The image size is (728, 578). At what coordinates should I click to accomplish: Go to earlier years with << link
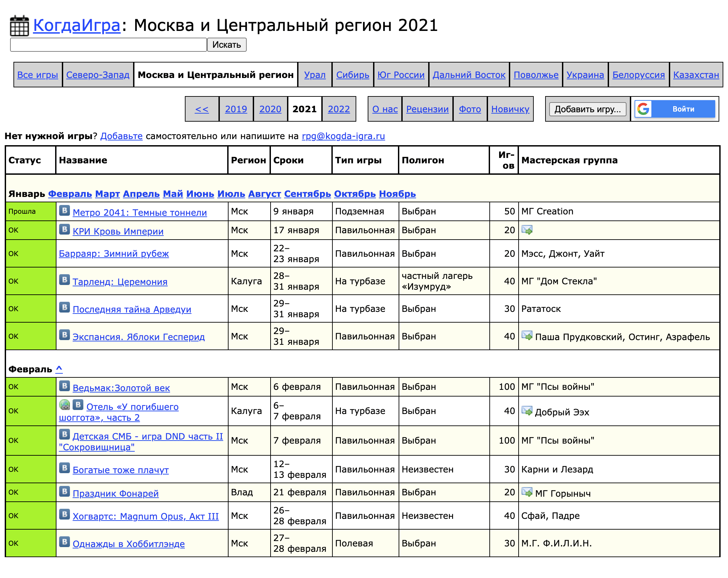pos(202,109)
